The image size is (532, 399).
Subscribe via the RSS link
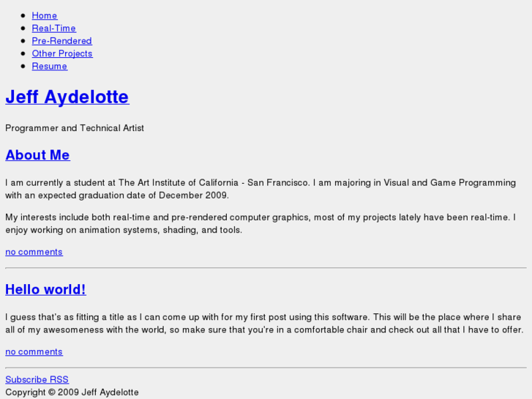[x=37, y=379]
